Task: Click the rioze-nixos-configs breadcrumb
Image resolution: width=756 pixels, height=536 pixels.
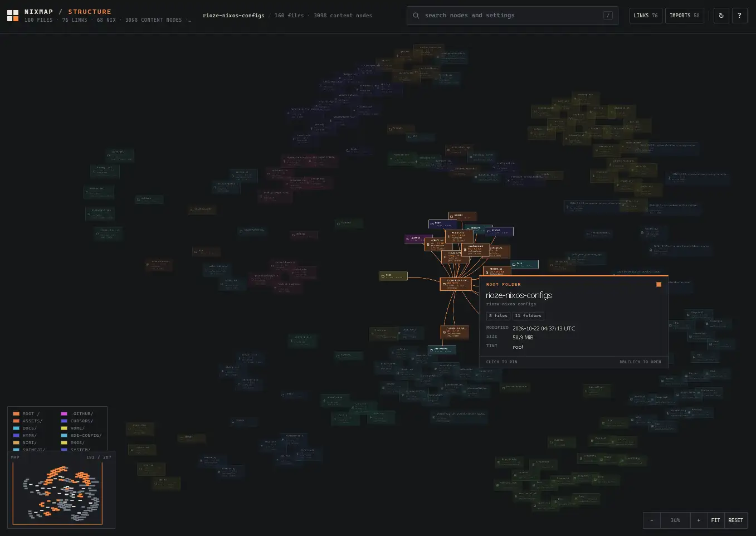Action: pos(233,16)
